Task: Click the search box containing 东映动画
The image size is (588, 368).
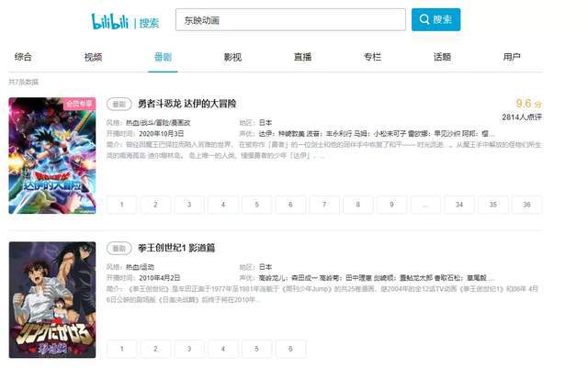Action: tap(290, 20)
